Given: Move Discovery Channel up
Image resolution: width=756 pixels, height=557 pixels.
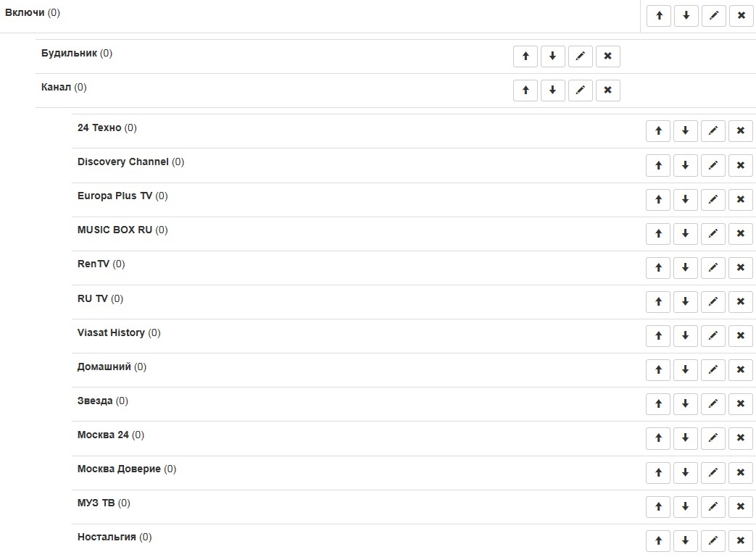Looking at the screenshot, I should (x=658, y=165).
